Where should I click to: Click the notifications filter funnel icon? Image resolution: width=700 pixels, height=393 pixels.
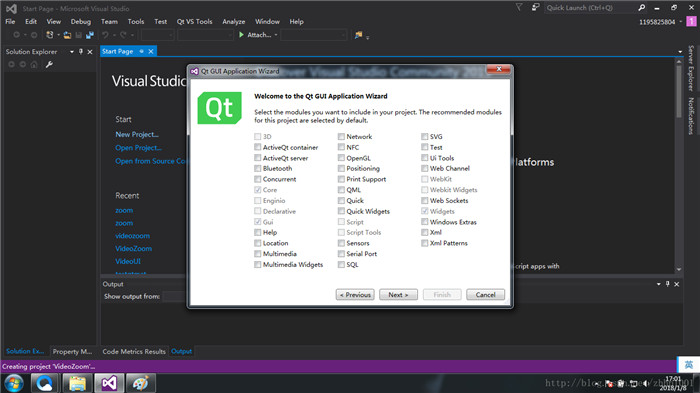[x=519, y=7]
